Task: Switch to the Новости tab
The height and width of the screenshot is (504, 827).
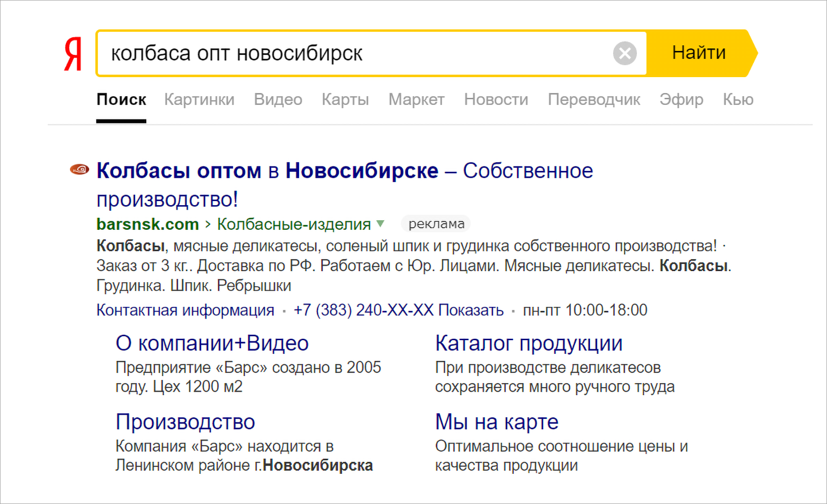Action: (496, 100)
